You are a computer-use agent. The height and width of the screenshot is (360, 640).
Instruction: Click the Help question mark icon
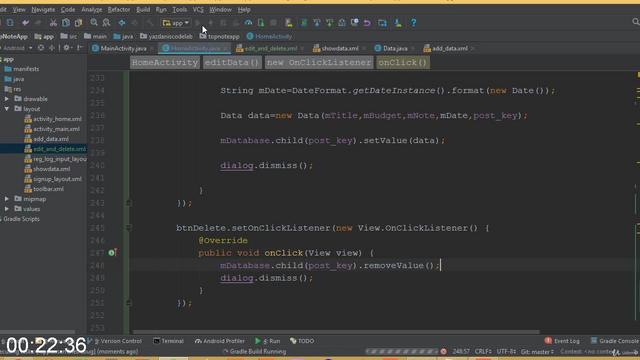[x=413, y=23]
